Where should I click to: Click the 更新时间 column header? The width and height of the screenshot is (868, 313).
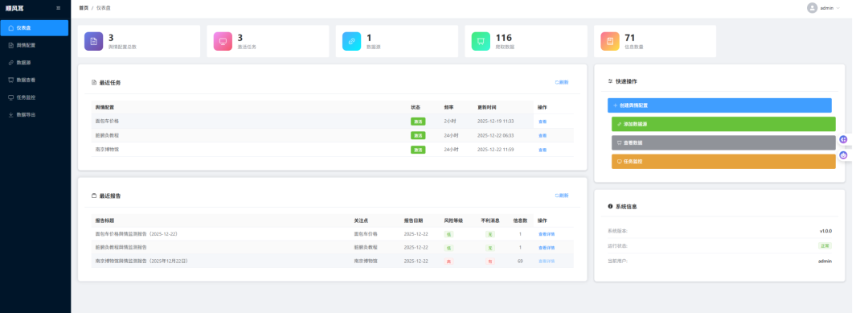[486, 108]
